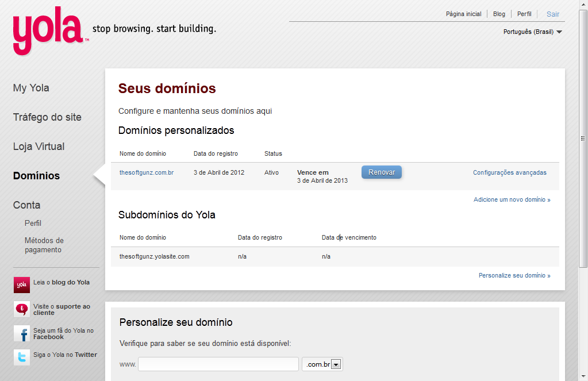The width and height of the screenshot is (588, 381).
Task: Open Loja Virtual section
Action: pyautogui.click(x=39, y=146)
